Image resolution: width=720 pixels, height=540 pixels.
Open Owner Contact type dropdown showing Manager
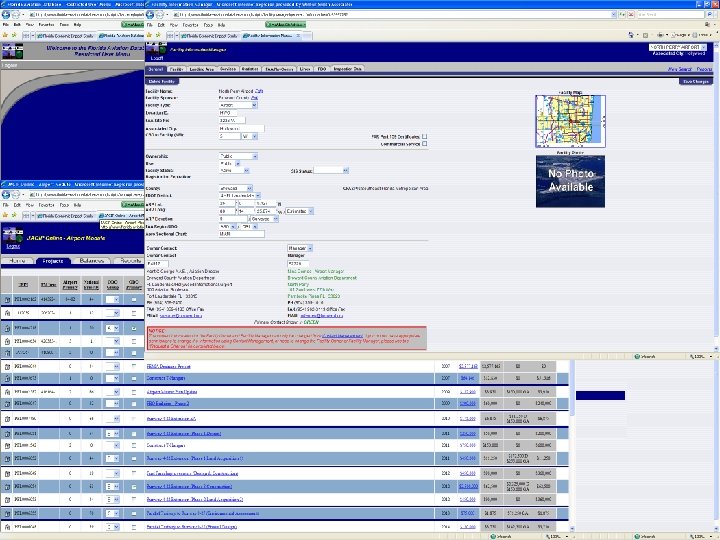pos(300,248)
